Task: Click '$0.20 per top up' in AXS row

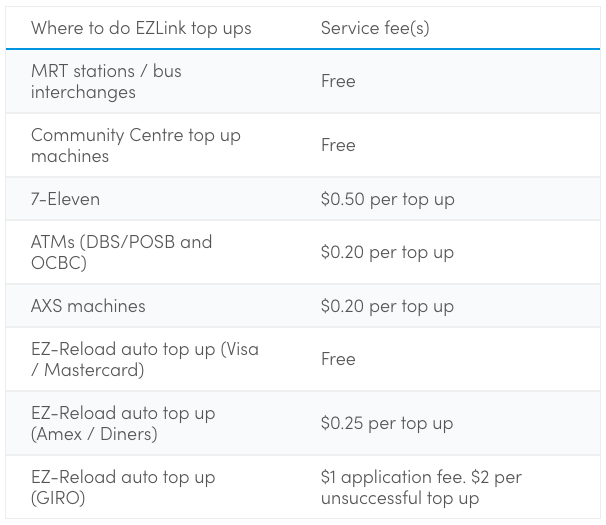Action: click(387, 306)
